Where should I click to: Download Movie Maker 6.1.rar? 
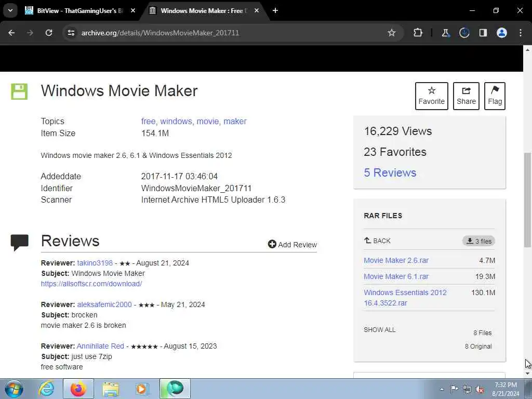396,276
